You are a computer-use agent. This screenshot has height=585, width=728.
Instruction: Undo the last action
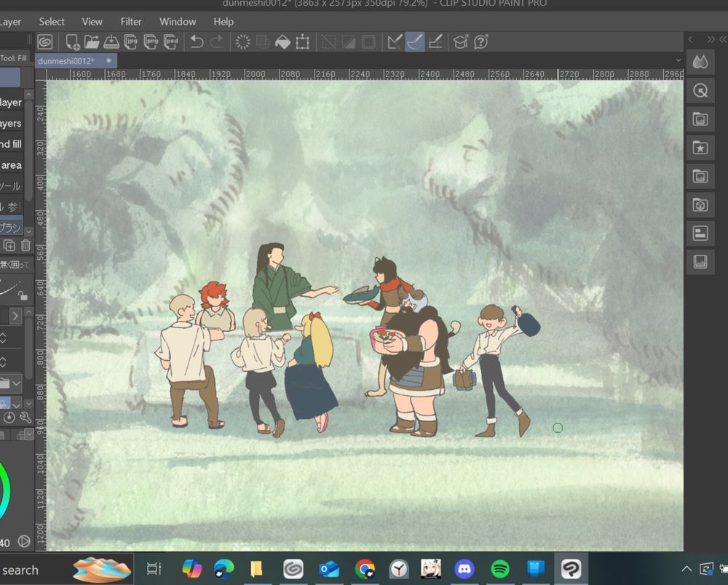[x=197, y=42]
